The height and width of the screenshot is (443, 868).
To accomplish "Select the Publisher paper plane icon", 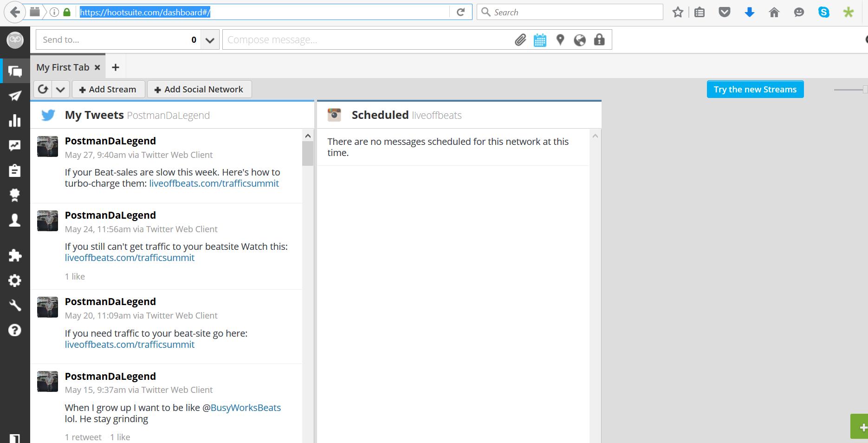I will tap(15, 96).
